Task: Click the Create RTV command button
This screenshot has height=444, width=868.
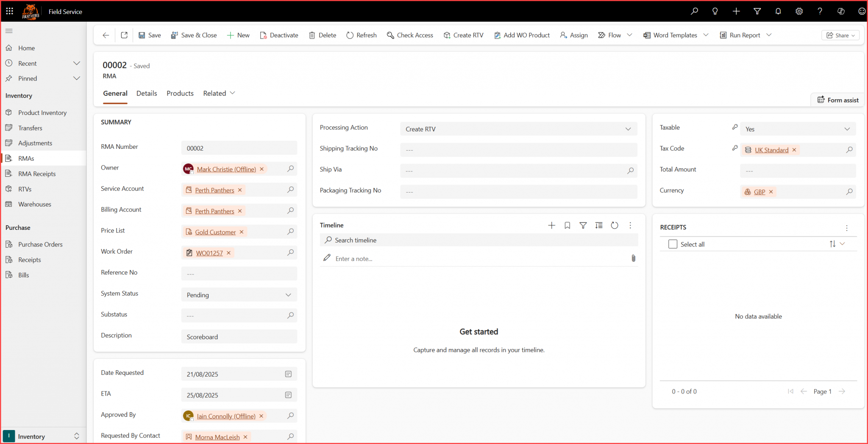Action: tap(464, 35)
